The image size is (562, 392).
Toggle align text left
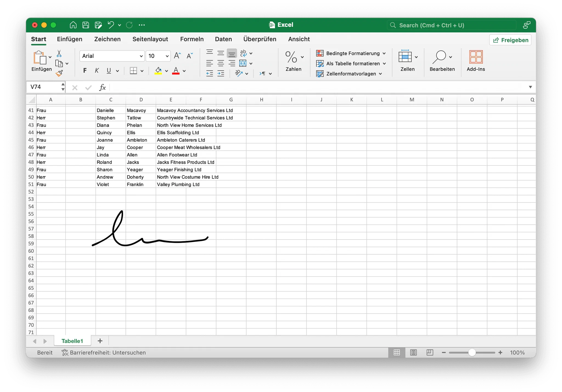coord(210,63)
